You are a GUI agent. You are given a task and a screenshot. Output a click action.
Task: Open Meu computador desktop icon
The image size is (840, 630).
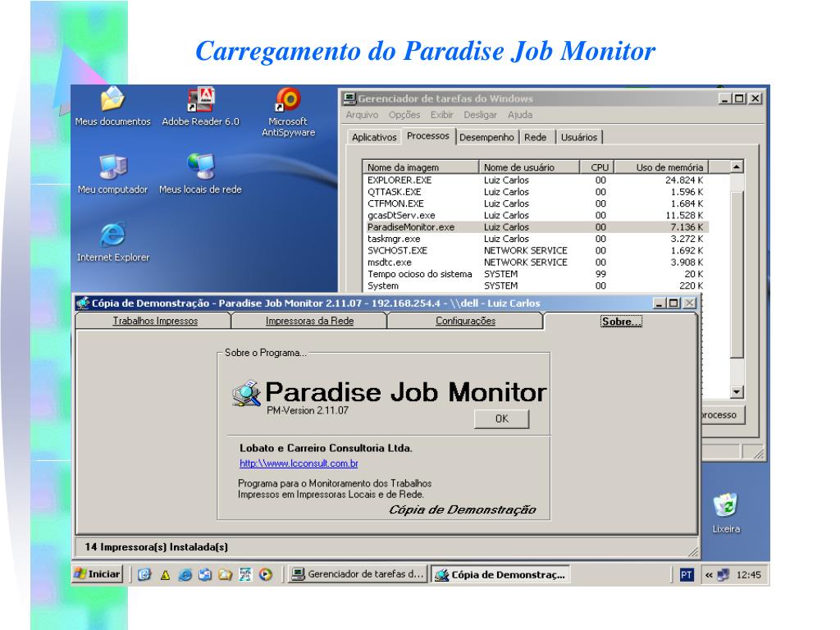tap(112, 174)
